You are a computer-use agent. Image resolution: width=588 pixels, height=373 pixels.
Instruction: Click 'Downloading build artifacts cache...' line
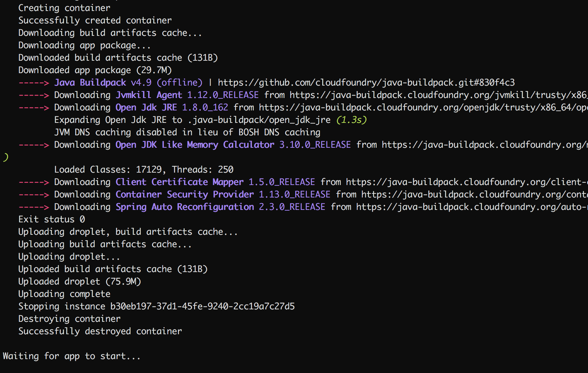tap(110, 33)
